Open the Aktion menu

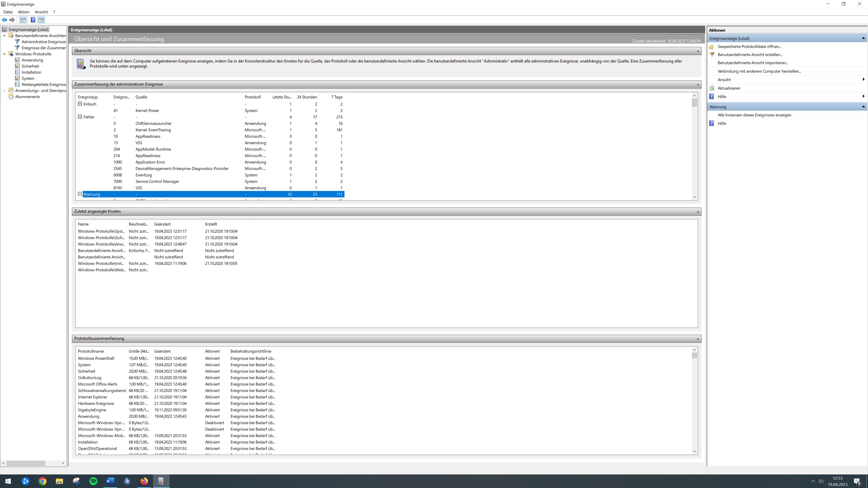coord(24,12)
